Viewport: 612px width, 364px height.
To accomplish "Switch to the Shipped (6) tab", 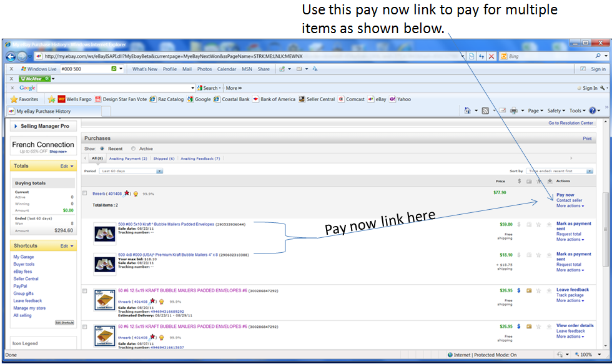I will [x=164, y=159].
